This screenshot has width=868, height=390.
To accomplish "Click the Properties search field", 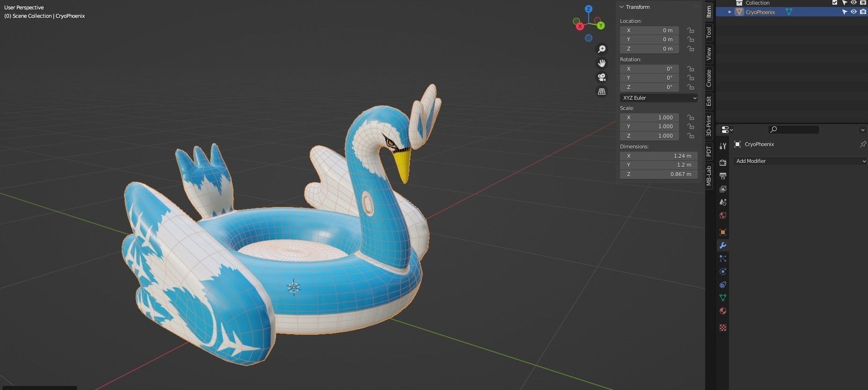I will coord(794,130).
